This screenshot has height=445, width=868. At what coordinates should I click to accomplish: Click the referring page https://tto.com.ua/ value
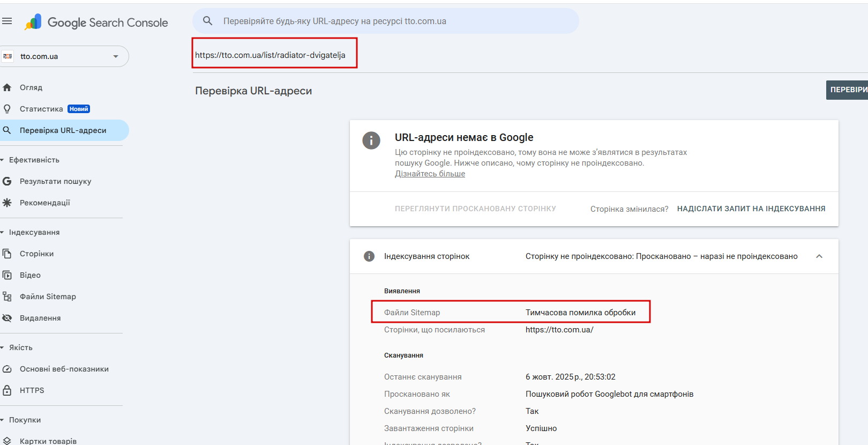point(559,330)
